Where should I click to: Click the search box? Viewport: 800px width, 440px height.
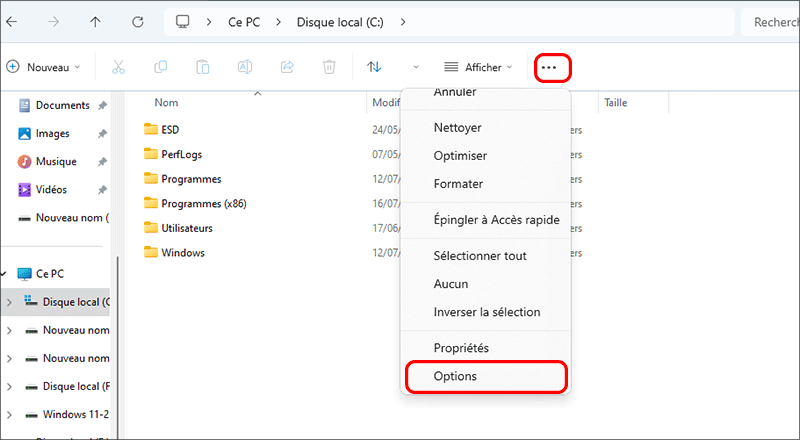(770, 22)
